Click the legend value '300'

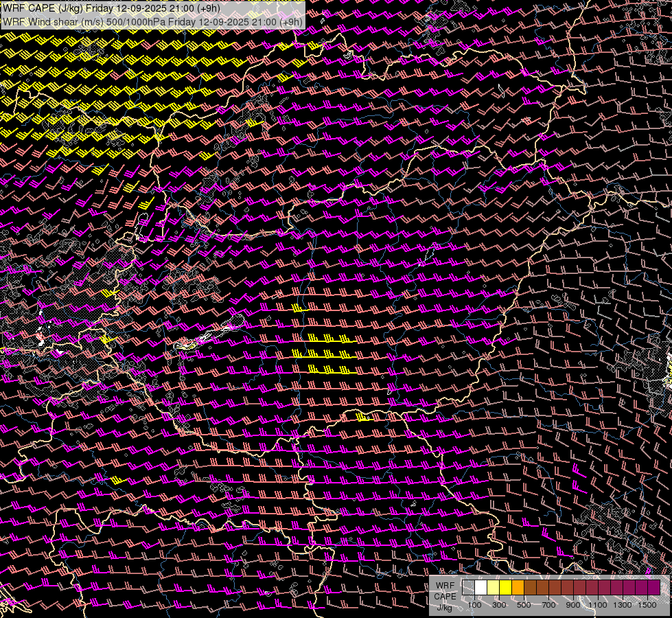(499, 605)
